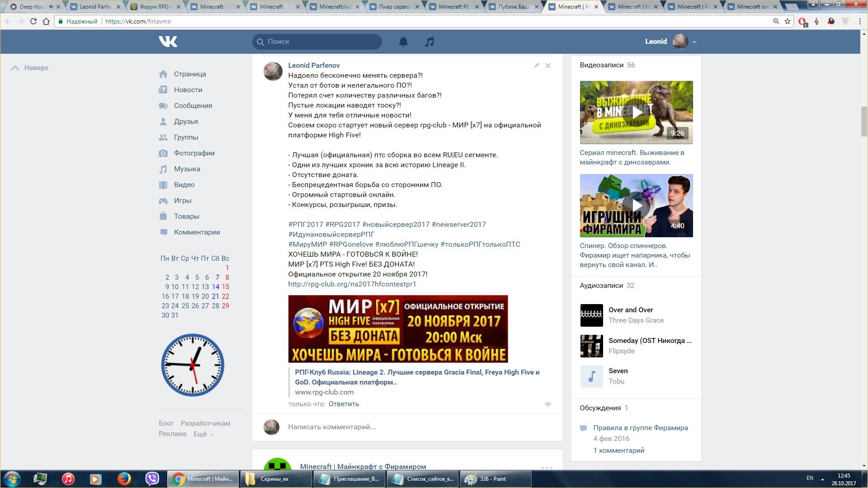Delete the comment with X icon
This screenshot has width=868, height=488.
[x=547, y=66]
